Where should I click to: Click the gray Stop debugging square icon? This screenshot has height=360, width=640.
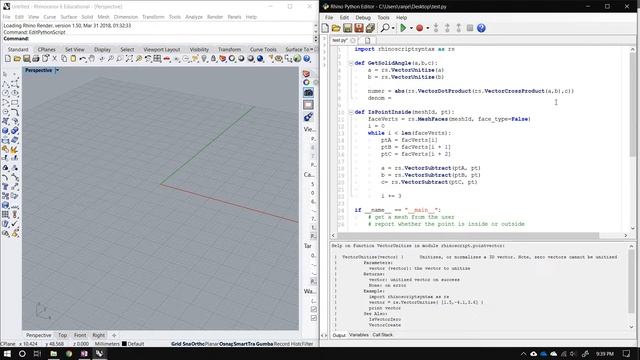470,28
